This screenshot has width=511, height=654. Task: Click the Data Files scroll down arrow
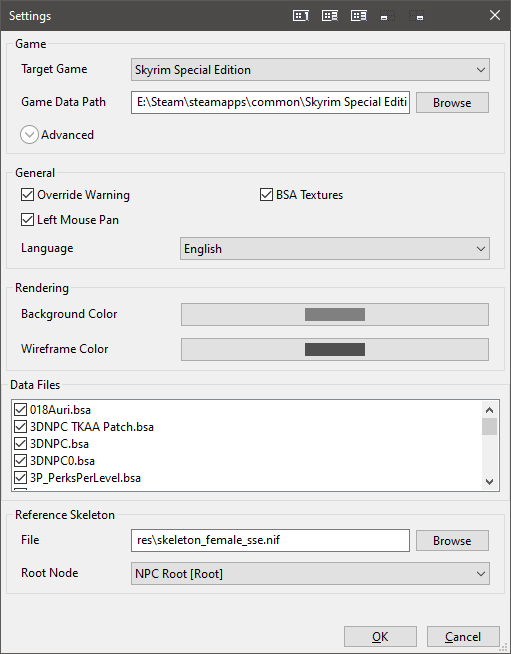click(x=490, y=482)
